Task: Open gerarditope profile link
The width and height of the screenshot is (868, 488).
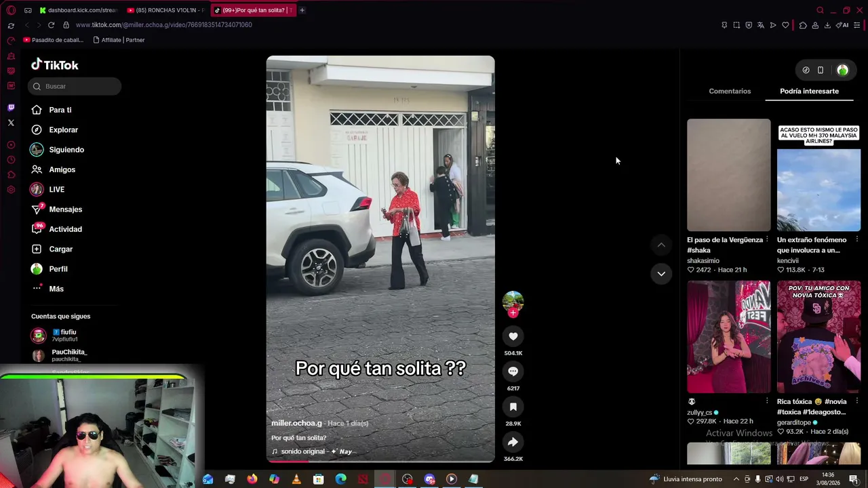Action: [794, 422]
